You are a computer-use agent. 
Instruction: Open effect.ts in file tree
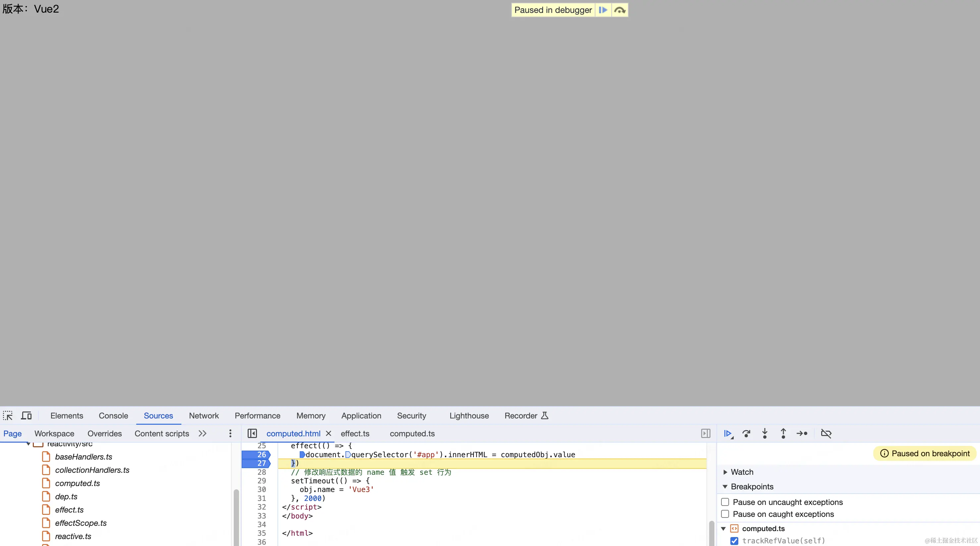pos(69,510)
